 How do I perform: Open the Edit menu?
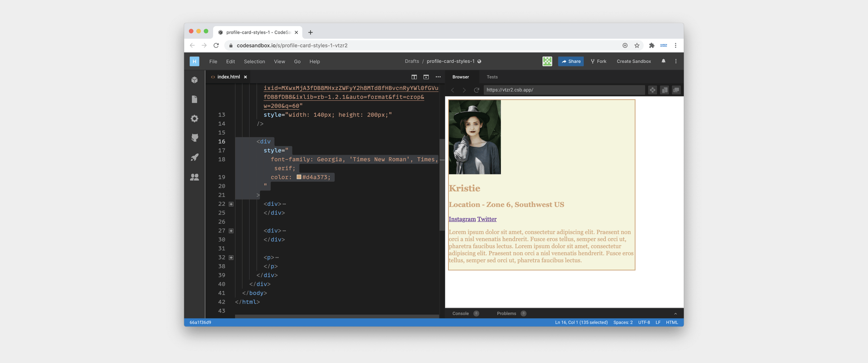[x=231, y=61]
